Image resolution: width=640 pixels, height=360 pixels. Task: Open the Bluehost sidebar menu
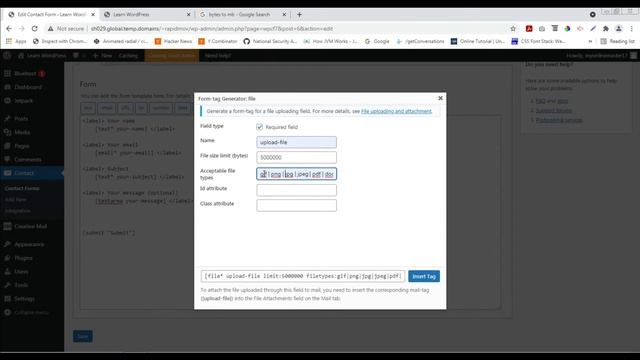pos(24,73)
